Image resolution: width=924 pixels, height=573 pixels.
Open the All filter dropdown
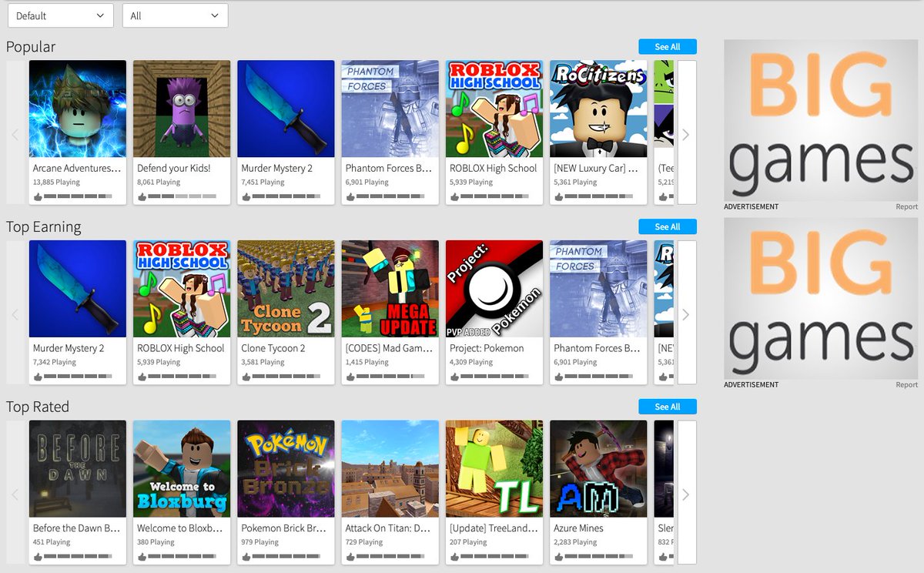[175, 15]
